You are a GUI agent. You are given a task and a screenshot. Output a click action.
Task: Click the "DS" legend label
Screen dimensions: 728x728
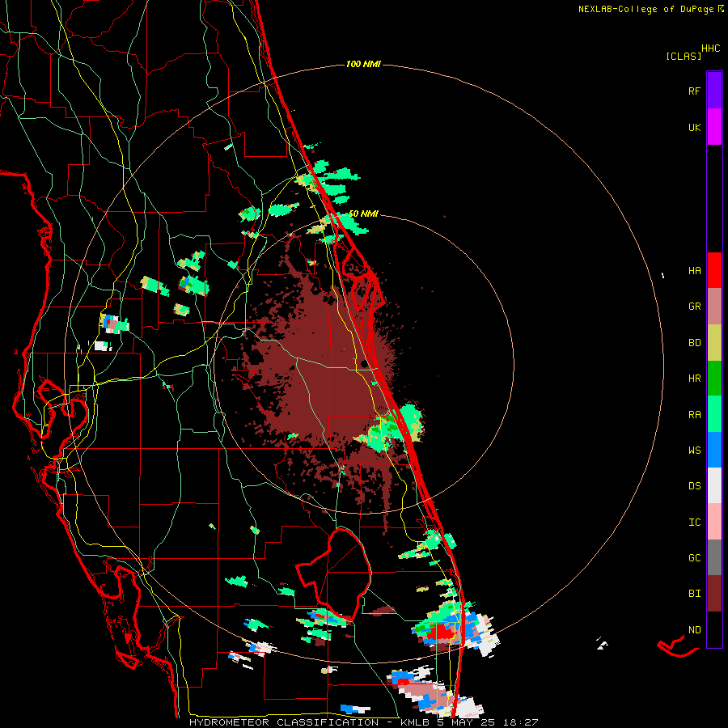tap(694, 486)
